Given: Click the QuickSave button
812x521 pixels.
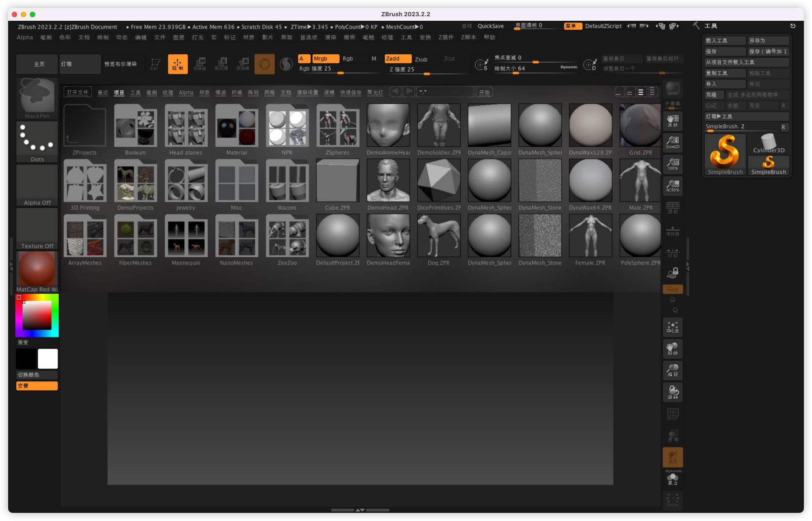Looking at the screenshot, I should 490,26.
